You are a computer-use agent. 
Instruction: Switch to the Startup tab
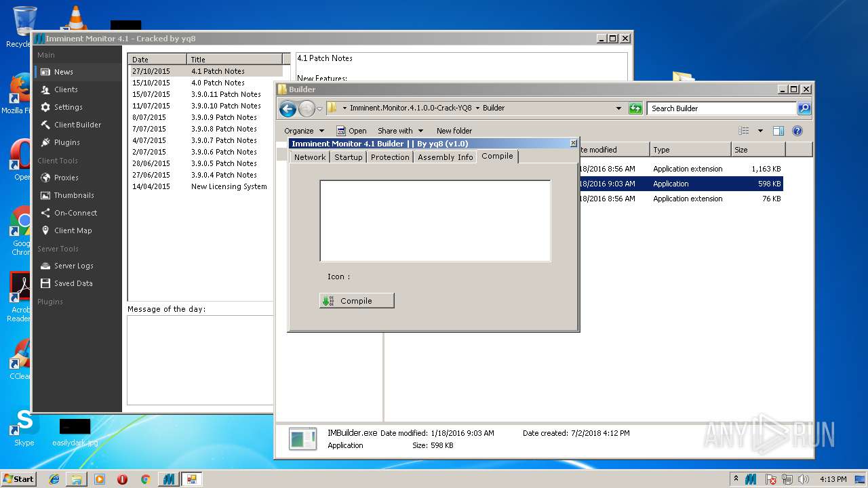[x=349, y=157]
